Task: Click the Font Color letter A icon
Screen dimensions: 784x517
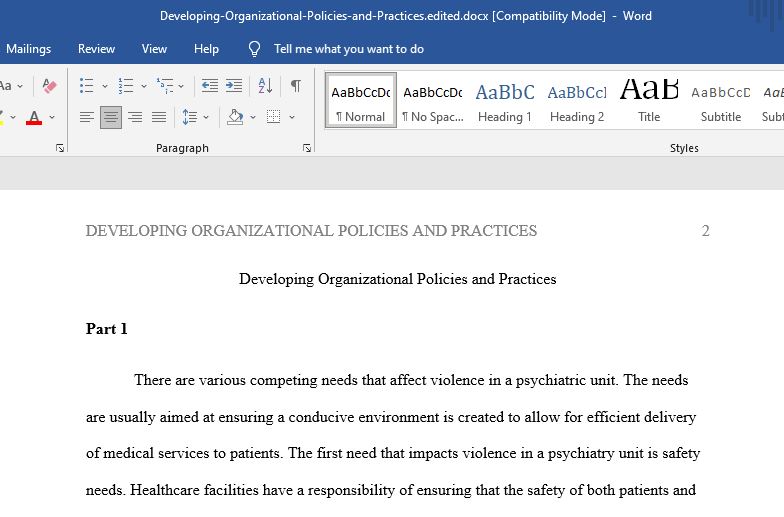Action: pos(34,117)
